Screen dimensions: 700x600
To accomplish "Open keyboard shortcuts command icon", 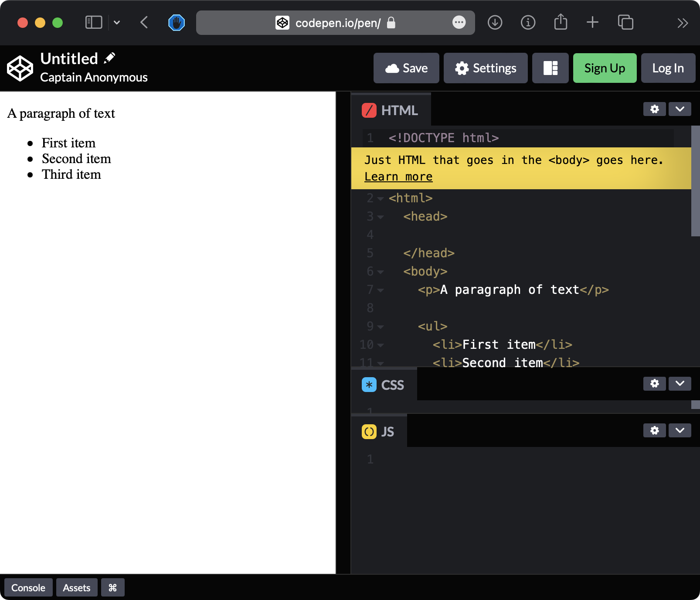I will tap(112, 588).
